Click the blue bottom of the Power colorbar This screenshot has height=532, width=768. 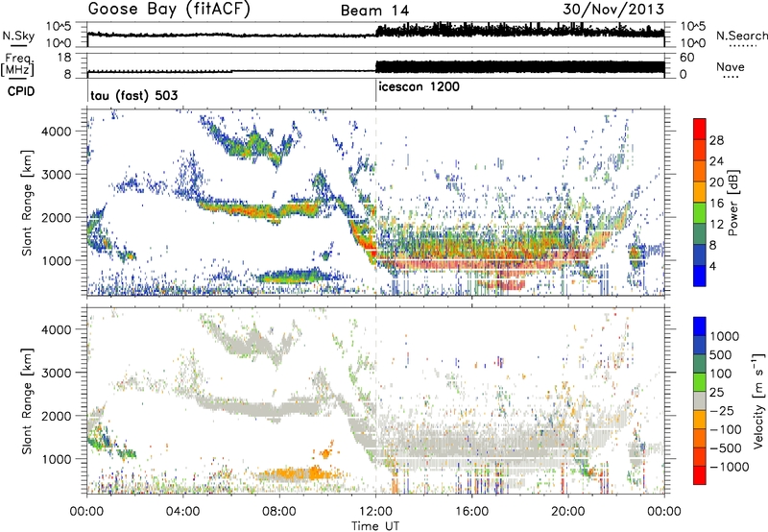[700, 276]
